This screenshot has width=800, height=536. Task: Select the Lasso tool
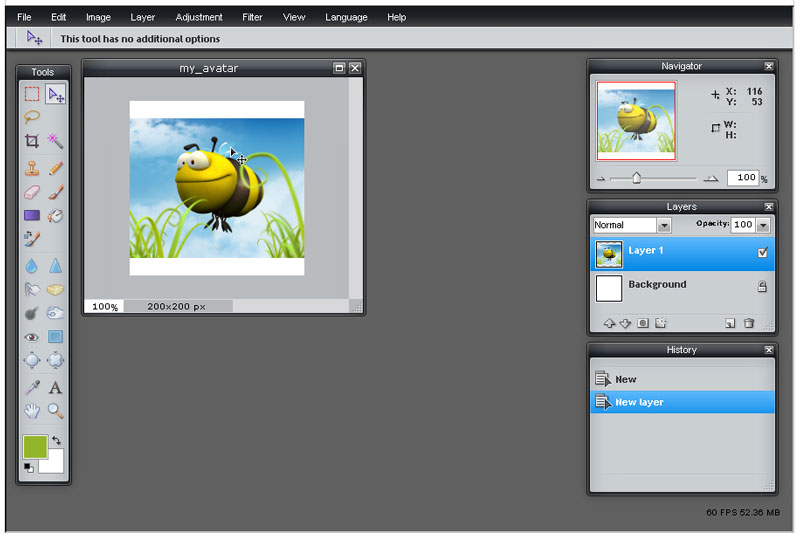pos(32,117)
